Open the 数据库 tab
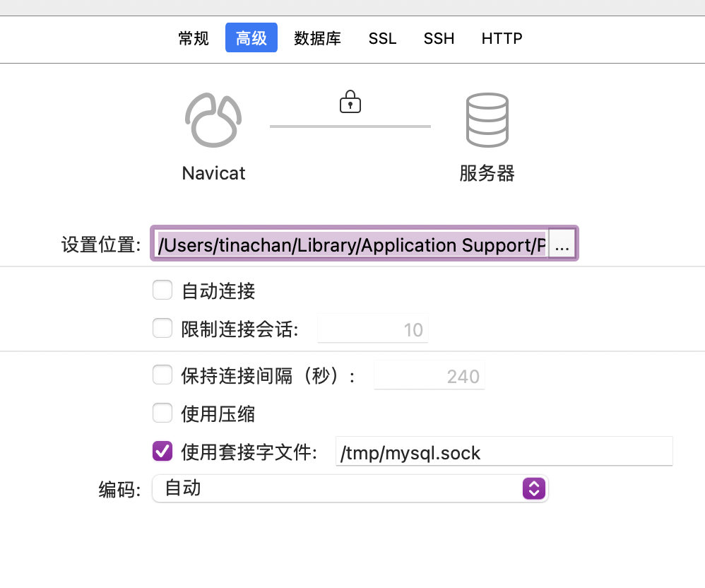Viewport: 705px width, 588px height. [317, 38]
